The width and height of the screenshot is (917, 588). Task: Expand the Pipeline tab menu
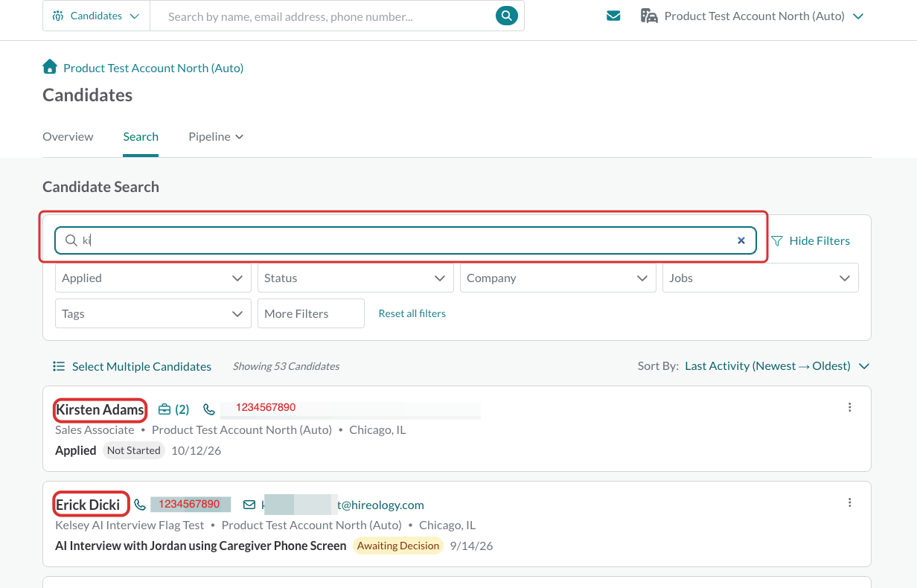coord(216,136)
